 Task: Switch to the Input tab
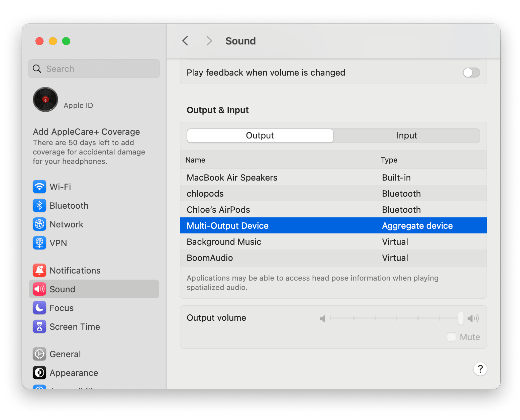(406, 136)
